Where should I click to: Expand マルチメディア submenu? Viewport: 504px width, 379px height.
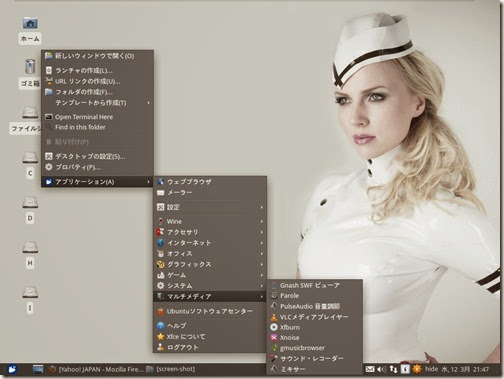coord(210,296)
